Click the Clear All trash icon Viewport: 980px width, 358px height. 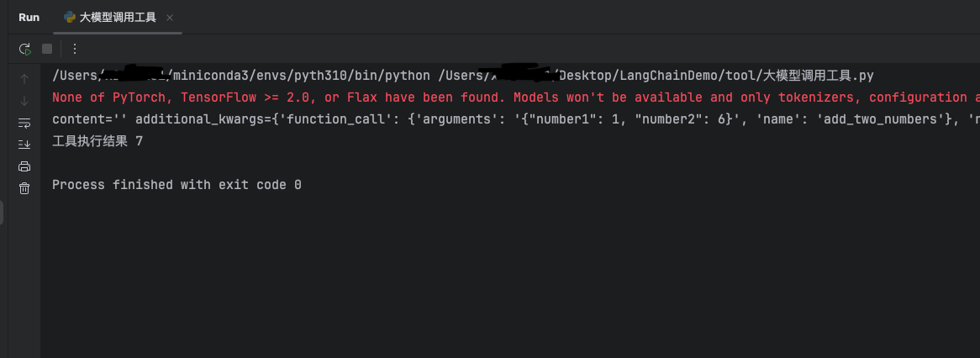(x=24, y=188)
